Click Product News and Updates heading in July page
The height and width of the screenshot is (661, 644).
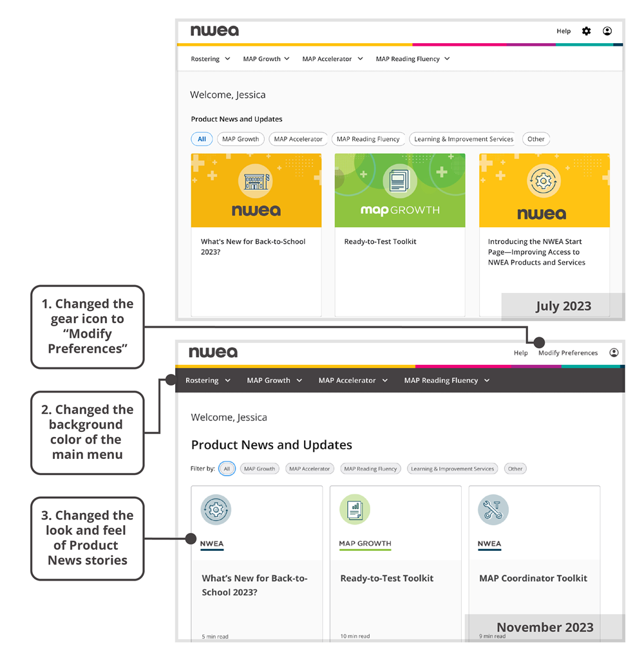point(236,119)
